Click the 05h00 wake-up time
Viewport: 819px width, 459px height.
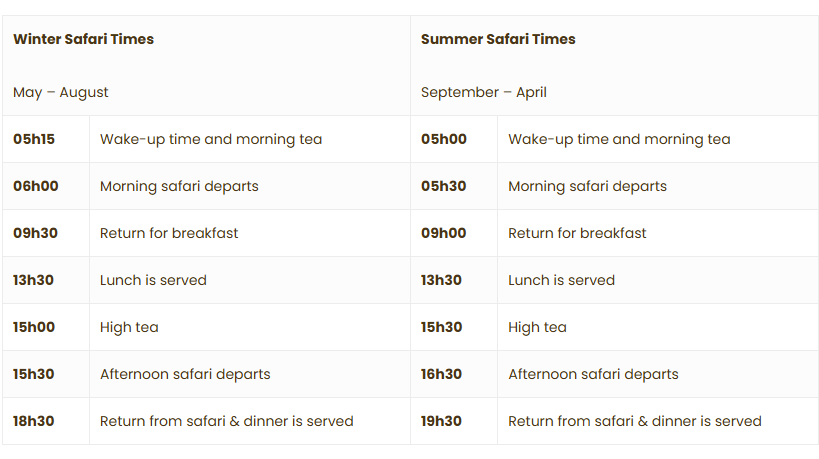tap(443, 139)
